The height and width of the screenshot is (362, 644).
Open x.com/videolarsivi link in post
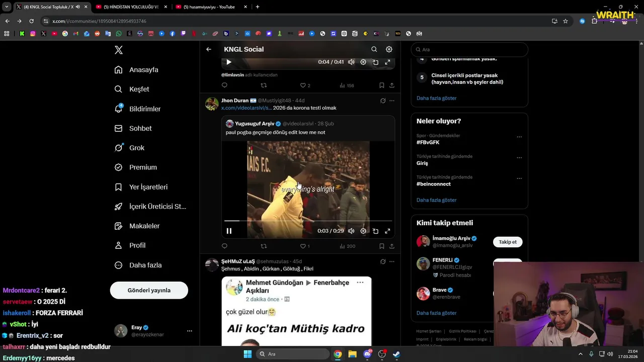[x=247, y=108]
